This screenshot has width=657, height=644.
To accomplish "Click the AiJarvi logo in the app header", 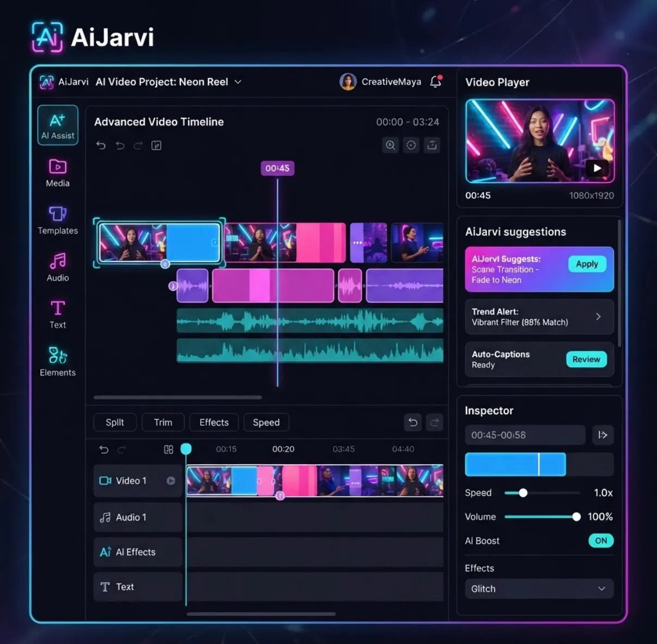I will 47,82.
